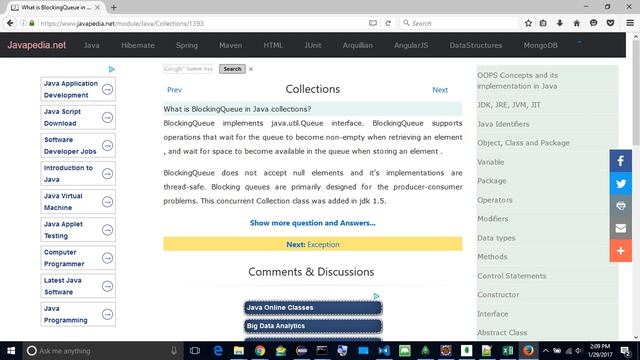The image size is (640, 360).
Task: Click Show more question and Answers
Action: [x=313, y=223]
